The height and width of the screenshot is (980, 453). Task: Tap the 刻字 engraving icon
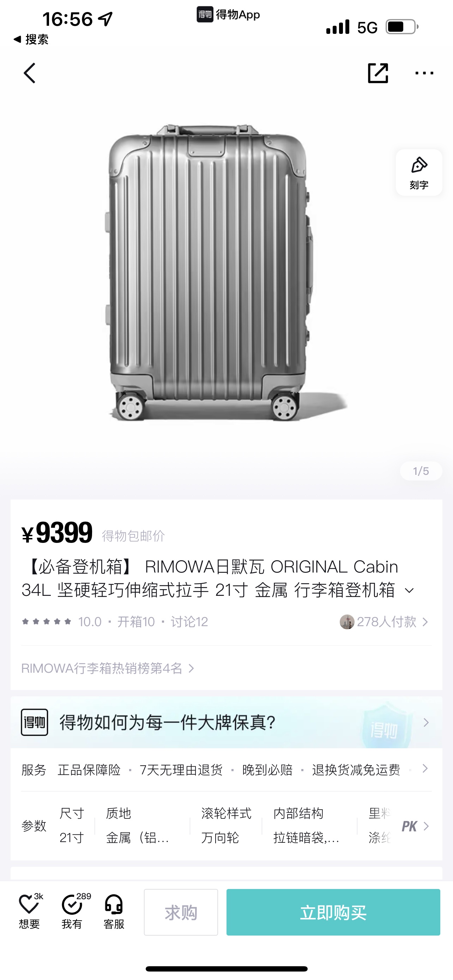tap(419, 173)
